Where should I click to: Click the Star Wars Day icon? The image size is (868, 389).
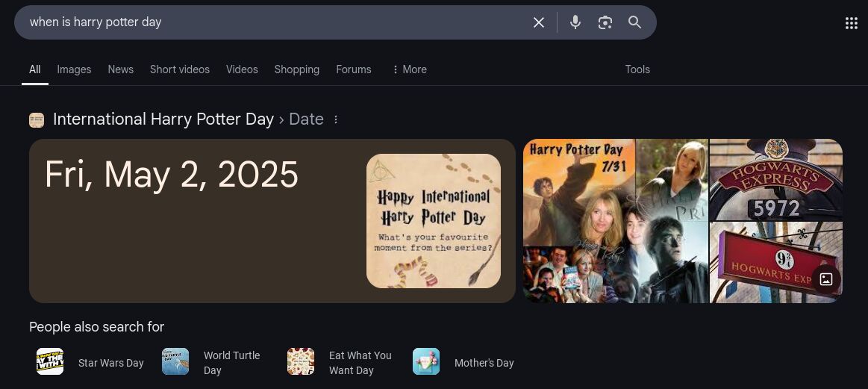50,362
